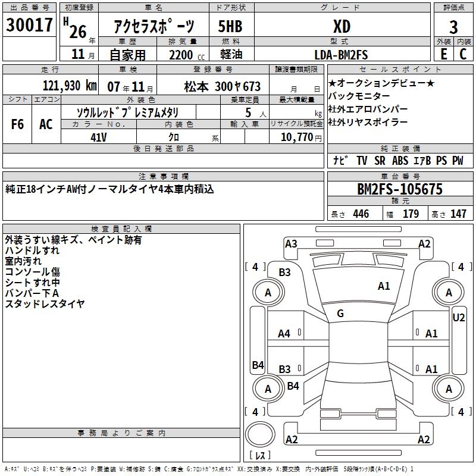This screenshot has height=476, width=476.
Task: Click the G windshield mark on diagram
Action: tap(340, 314)
